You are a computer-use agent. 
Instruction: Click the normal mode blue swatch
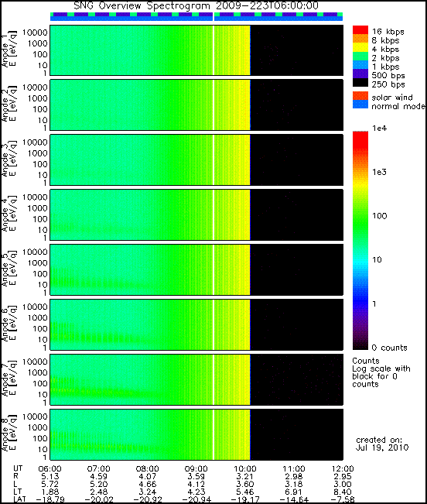point(360,105)
